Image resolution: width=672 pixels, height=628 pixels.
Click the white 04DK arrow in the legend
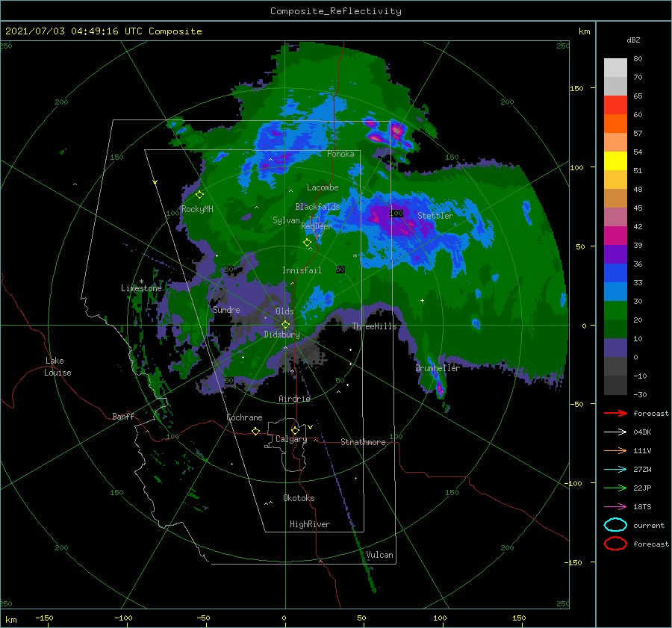click(x=615, y=432)
